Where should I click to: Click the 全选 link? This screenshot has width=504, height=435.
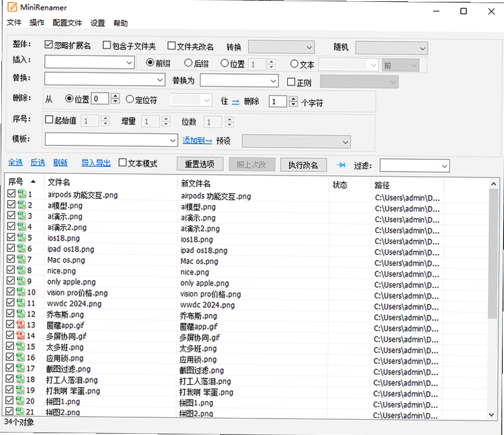15,162
